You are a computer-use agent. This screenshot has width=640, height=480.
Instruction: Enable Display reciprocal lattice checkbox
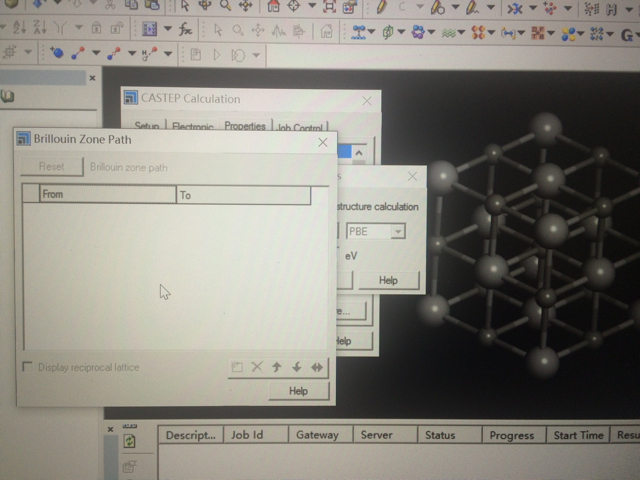click(x=27, y=367)
